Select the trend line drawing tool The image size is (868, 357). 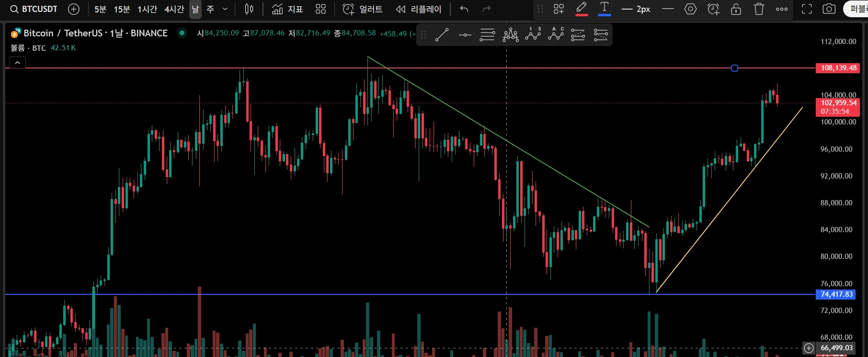pyautogui.click(x=442, y=35)
